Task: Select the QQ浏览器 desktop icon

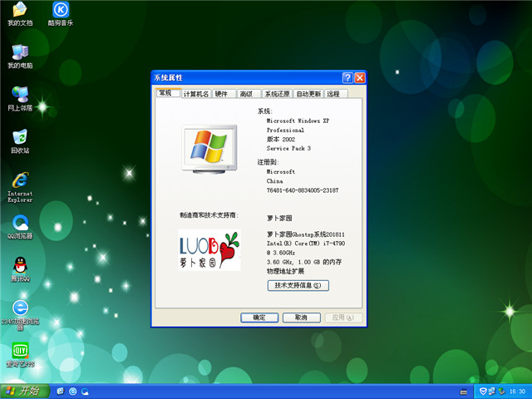Action: [x=20, y=227]
